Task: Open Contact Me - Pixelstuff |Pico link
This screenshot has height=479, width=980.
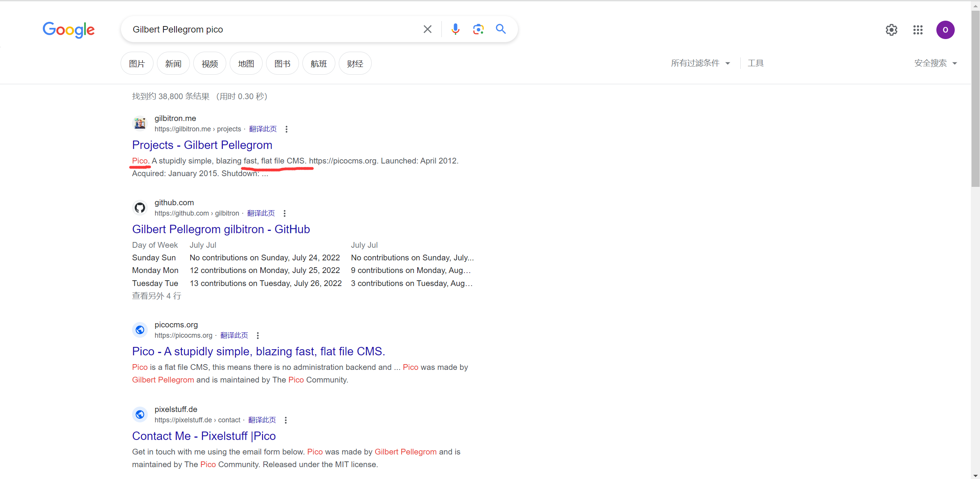Action: pos(204,436)
